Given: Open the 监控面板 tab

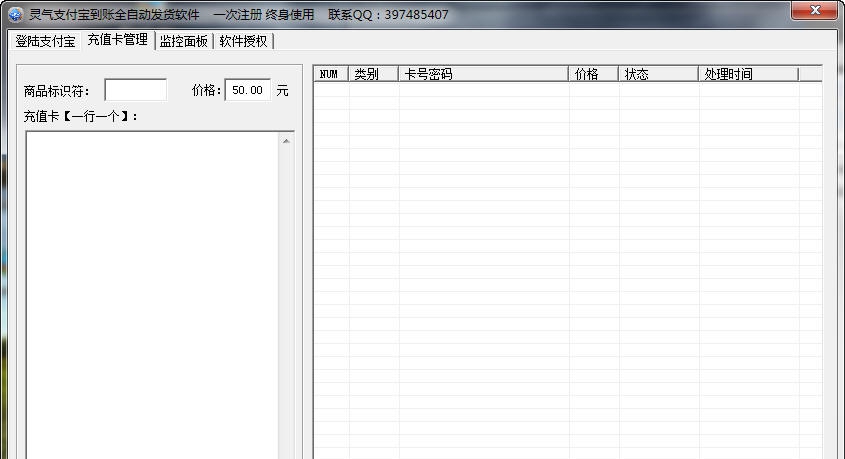Looking at the screenshot, I should point(184,41).
